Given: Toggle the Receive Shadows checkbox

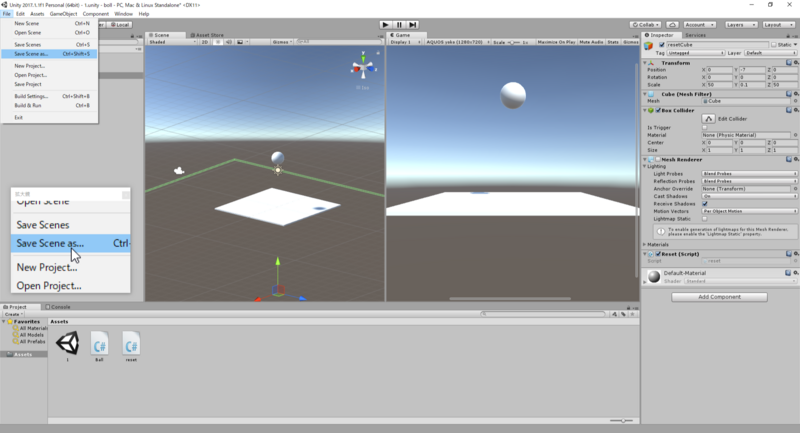Looking at the screenshot, I should pos(705,203).
